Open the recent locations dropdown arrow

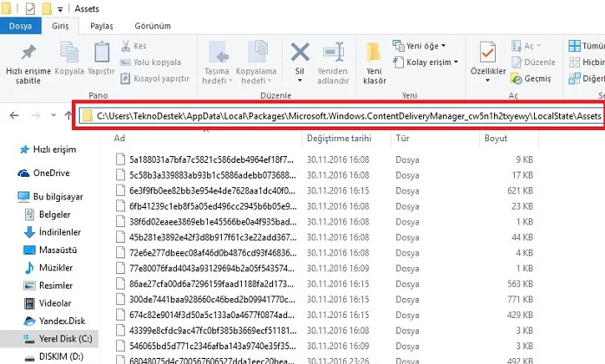click(53, 115)
